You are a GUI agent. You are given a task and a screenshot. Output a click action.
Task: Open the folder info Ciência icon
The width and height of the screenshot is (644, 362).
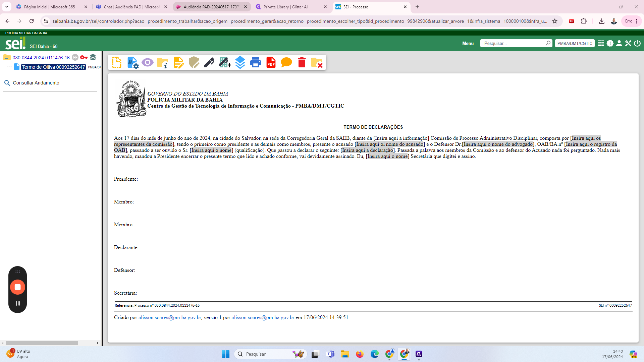point(163,63)
